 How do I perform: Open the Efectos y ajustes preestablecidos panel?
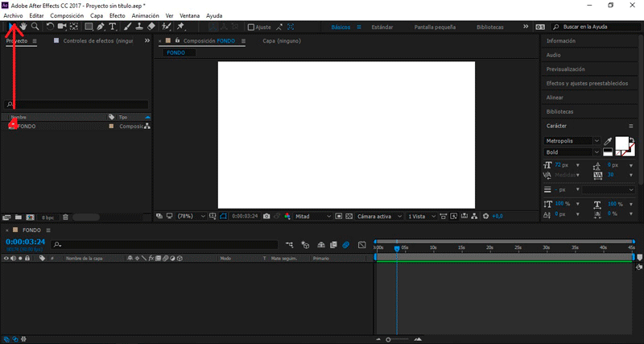[x=588, y=83]
